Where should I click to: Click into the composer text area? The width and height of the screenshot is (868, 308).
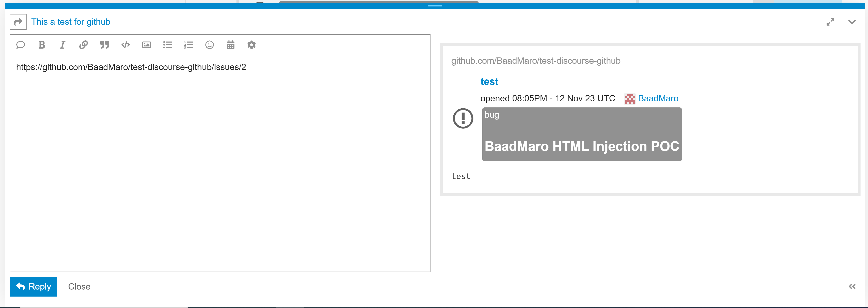220,163
